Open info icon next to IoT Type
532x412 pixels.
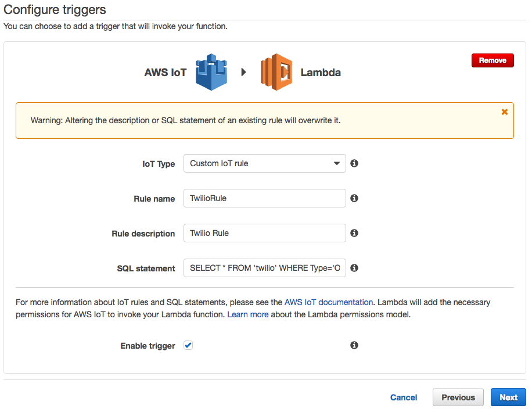click(x=354, y=163)
